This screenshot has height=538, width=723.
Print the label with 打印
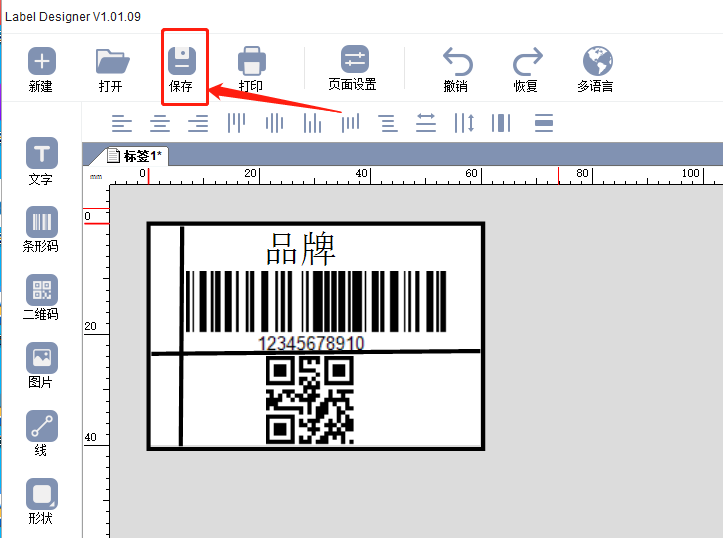[x=251, y=69]
